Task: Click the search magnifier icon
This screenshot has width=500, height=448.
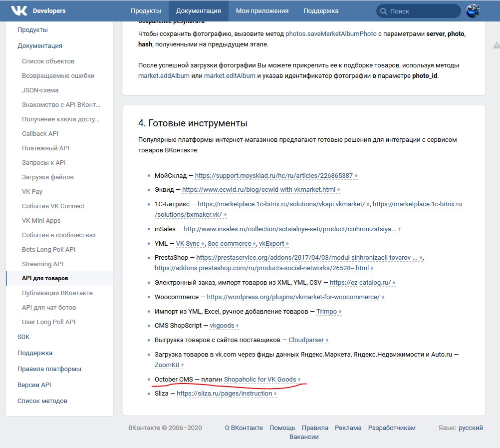Action: [383, 11]
